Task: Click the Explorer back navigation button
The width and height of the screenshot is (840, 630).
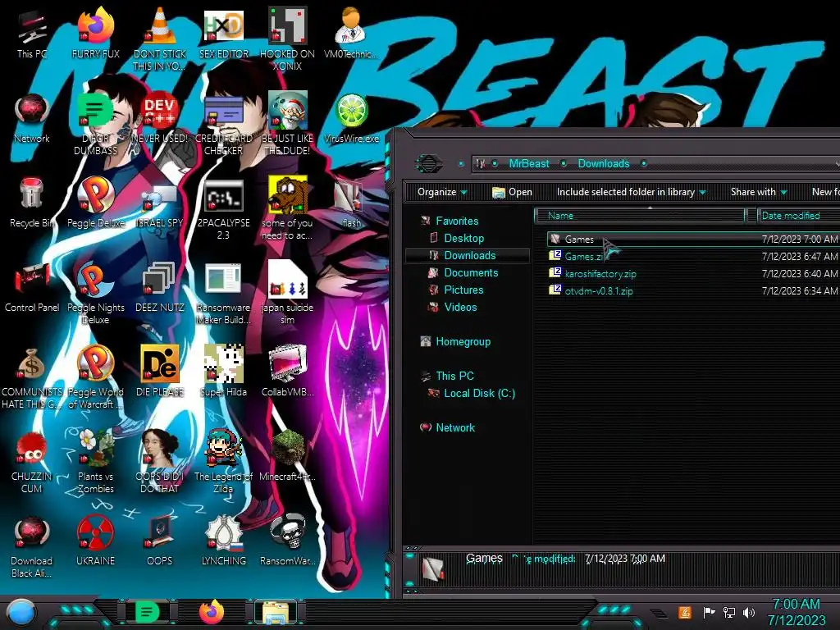Action: [x=428, y=163]
